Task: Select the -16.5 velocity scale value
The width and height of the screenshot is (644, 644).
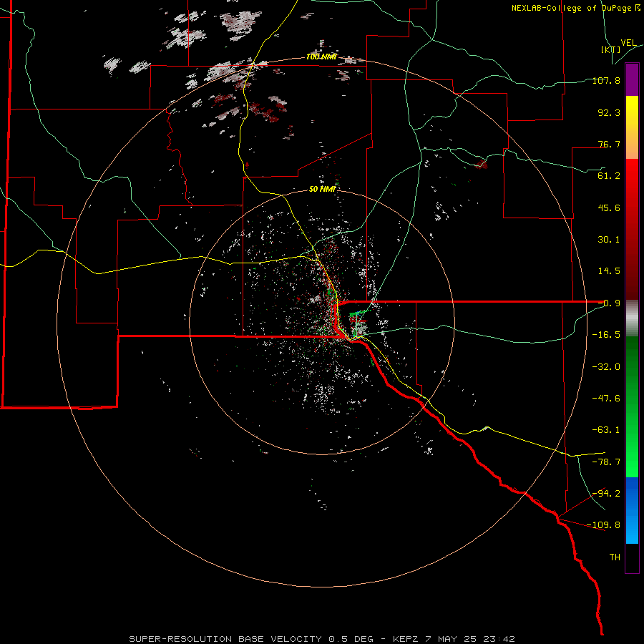Action: 606,335
